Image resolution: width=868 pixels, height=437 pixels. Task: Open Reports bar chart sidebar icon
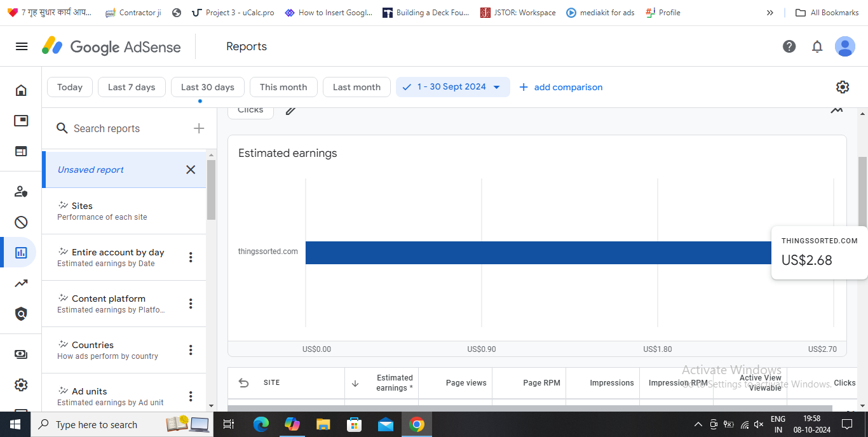click(x=21, y=252)
